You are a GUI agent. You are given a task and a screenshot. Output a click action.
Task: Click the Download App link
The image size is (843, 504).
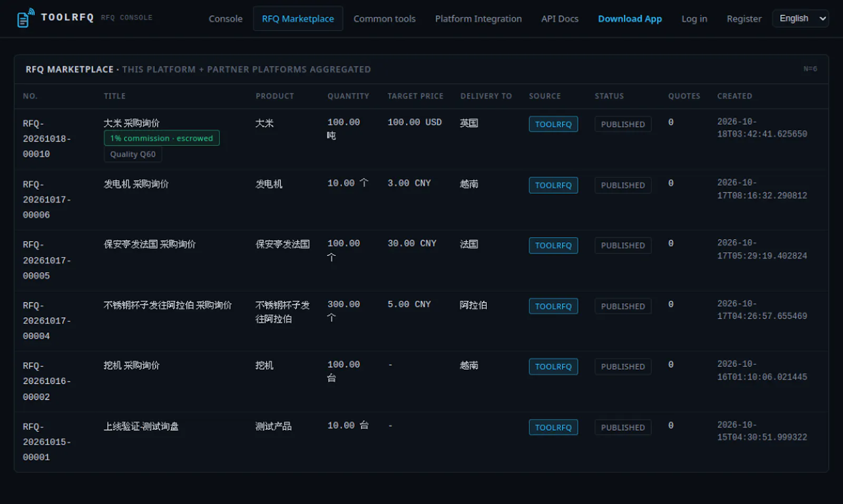[630, 18]
